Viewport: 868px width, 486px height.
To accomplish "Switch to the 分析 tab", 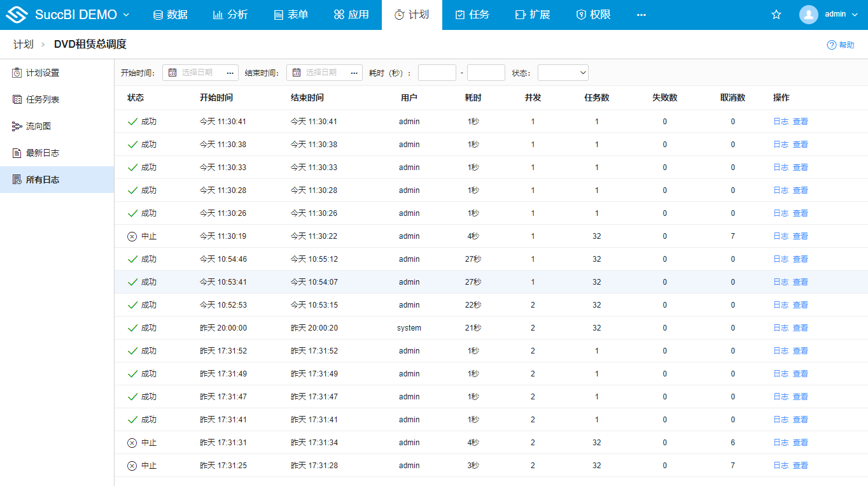I will pyautogui.click(x=230, y=15).
